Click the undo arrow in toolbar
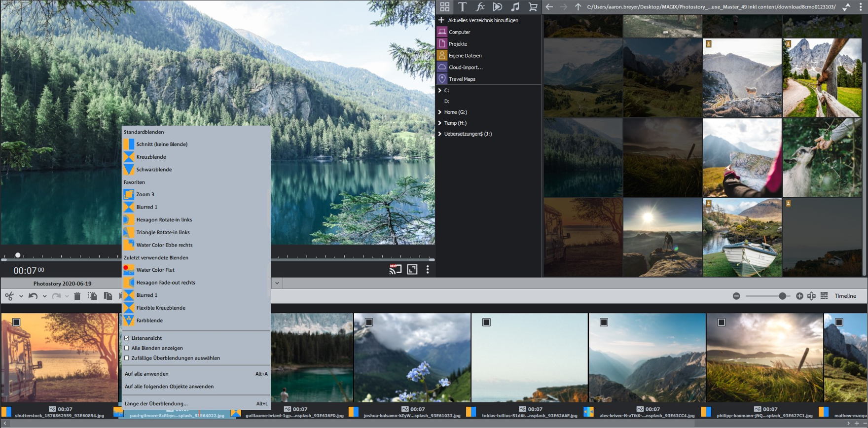The height and width of the screenshot is (428, 868). click(x=33, y=296)
